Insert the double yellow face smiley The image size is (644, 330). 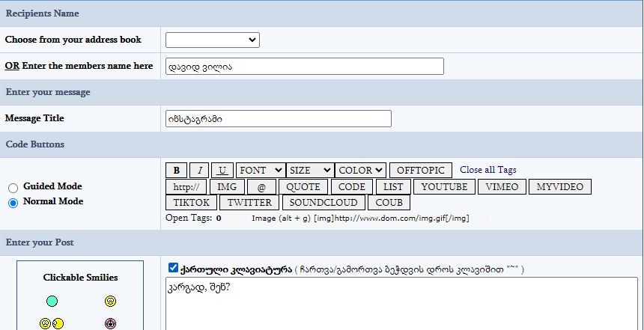tap(52, 324)
